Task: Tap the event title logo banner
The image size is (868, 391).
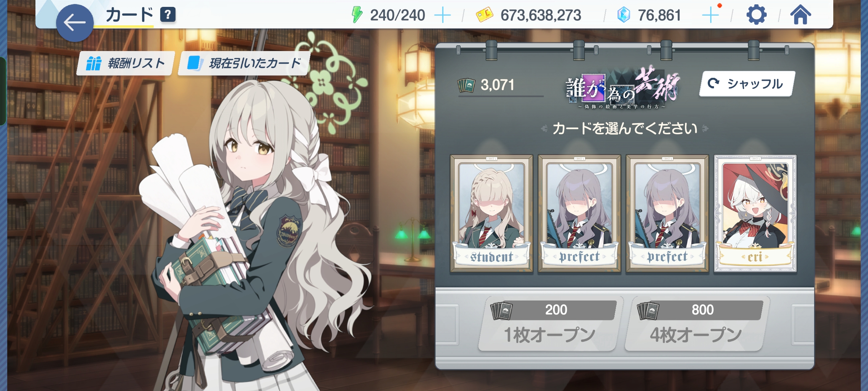Action: click(623, 88)
